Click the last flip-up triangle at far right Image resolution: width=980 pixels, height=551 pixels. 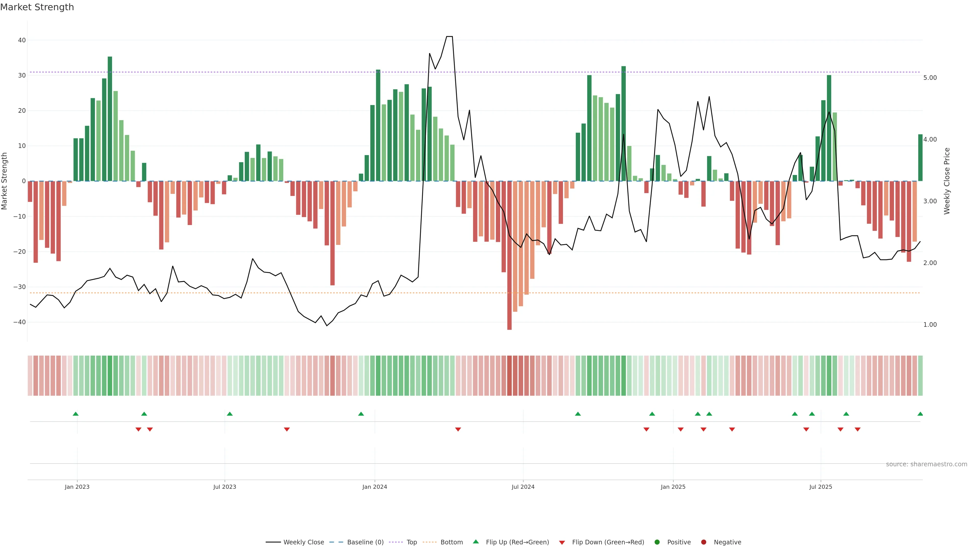coord(920,414)
